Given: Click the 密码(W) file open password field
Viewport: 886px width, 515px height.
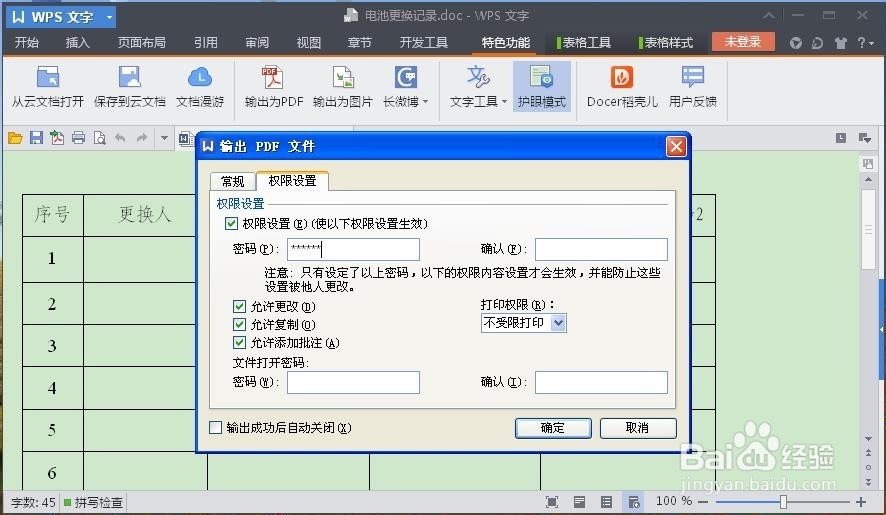Looking at the screenshot, I should [353, 382].
